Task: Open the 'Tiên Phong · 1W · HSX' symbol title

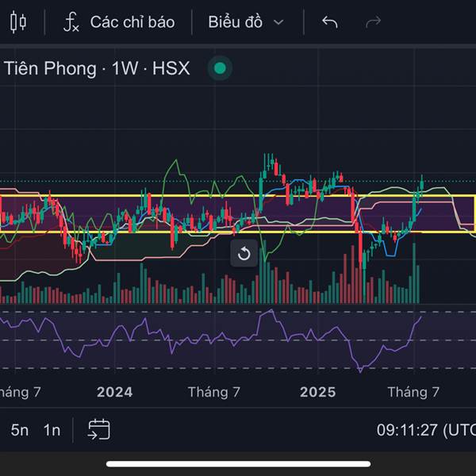Action: coord(97,68)
